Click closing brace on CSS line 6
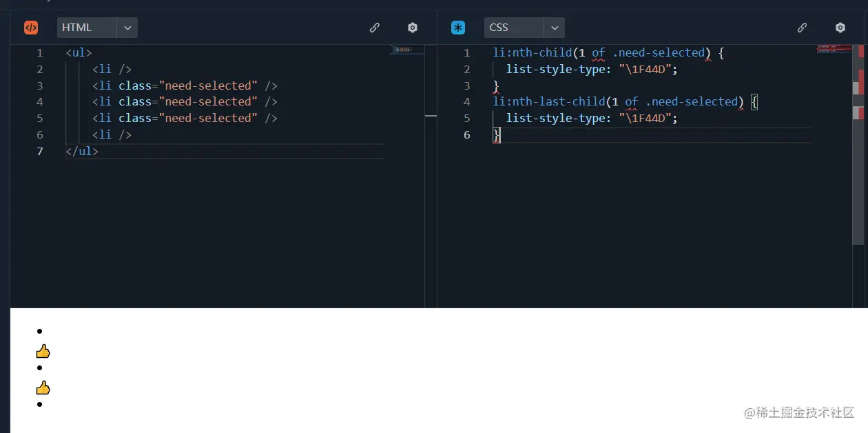868x433 pixels. [x=496, y=135]
